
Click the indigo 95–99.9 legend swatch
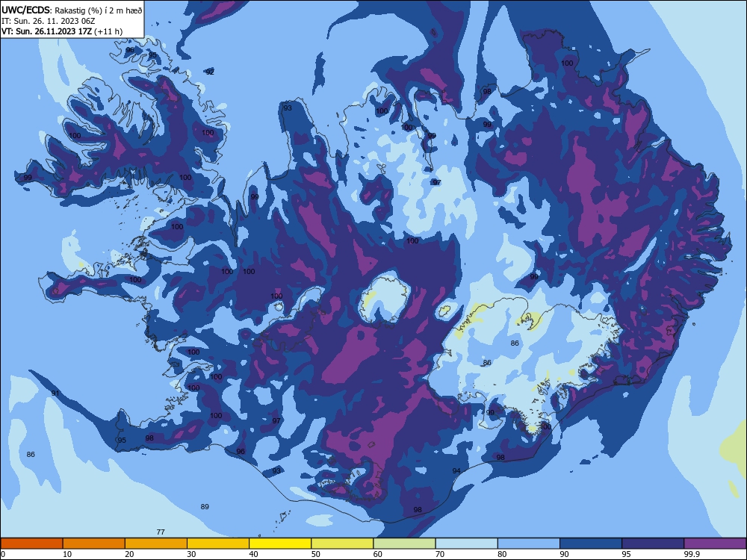(653, 544)
